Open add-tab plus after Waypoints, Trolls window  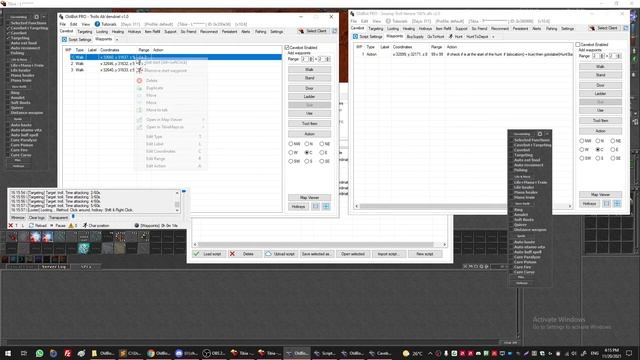(x=117, y=40)
